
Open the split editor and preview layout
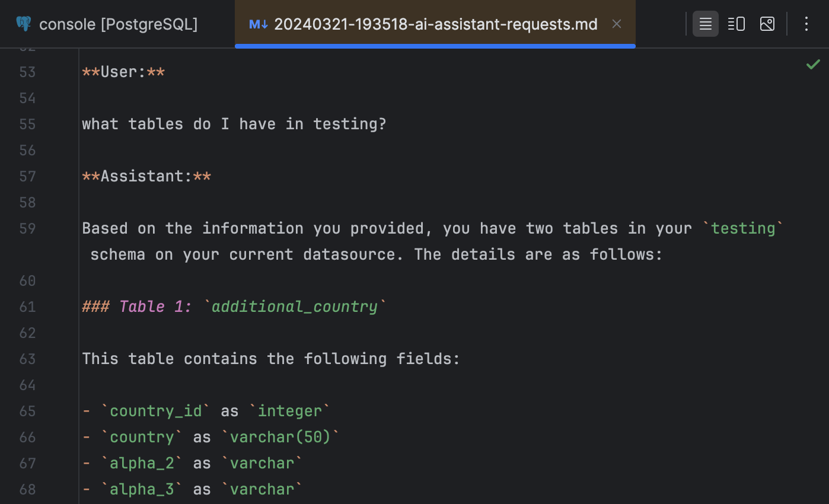736,24
